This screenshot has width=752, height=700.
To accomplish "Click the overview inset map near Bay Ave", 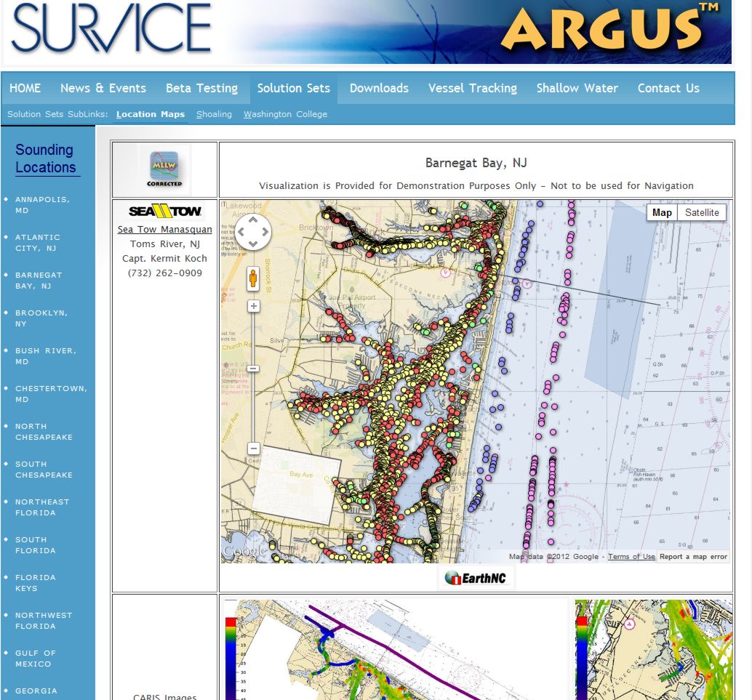I will (297, 485).
